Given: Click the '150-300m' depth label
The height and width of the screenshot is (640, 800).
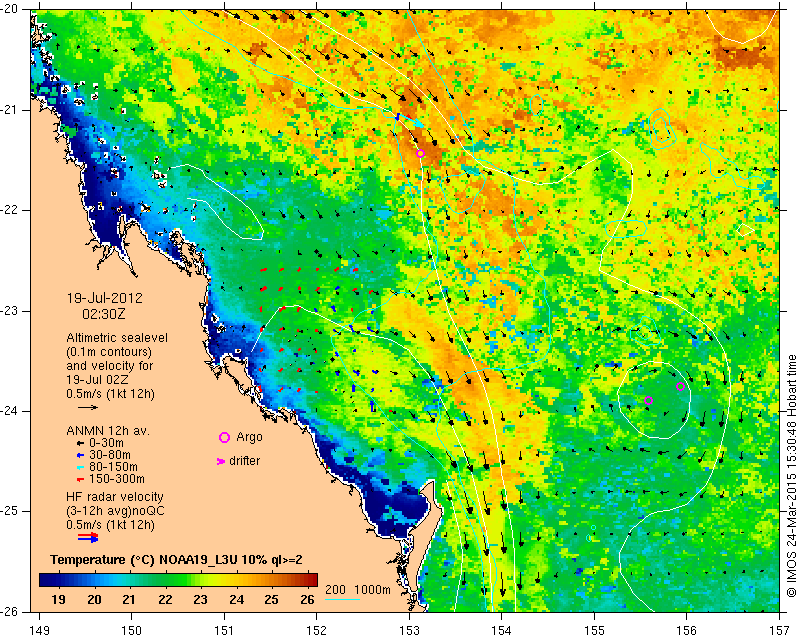Looking at the screenshot, I should click(x=117, y=479).
